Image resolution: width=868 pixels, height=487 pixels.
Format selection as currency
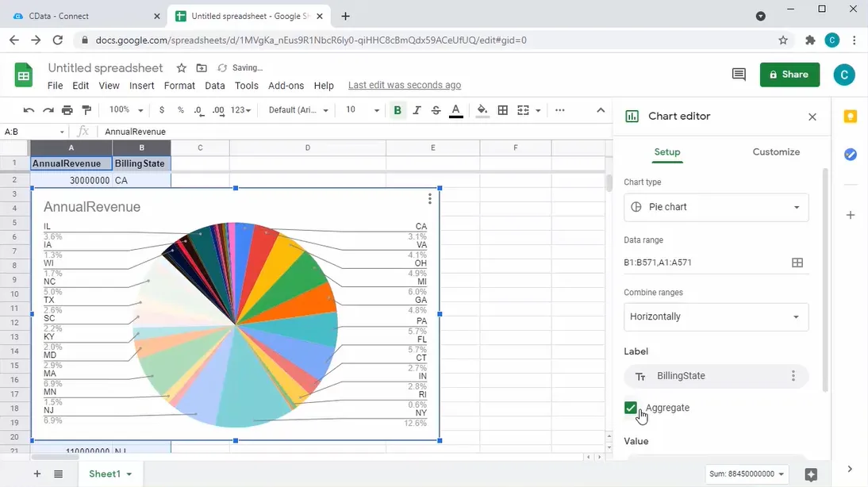[x=161, y=110]
